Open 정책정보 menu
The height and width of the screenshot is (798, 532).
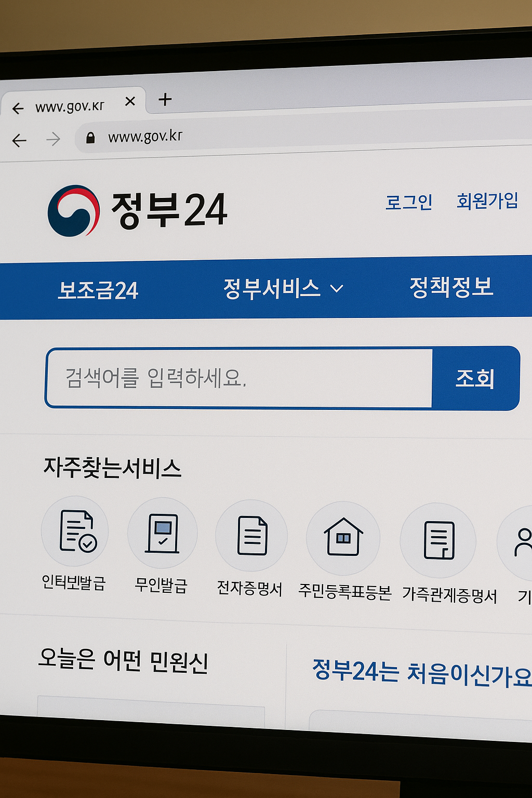[451, 287]
